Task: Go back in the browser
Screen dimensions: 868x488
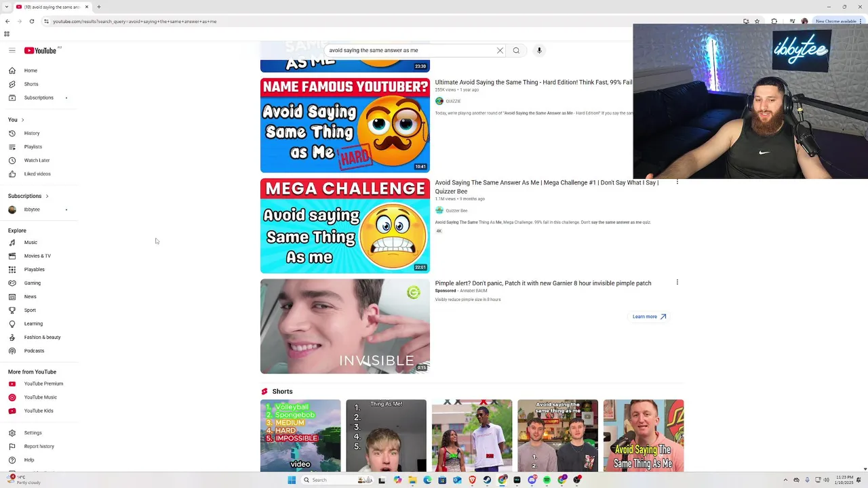Action: point(7,21)
